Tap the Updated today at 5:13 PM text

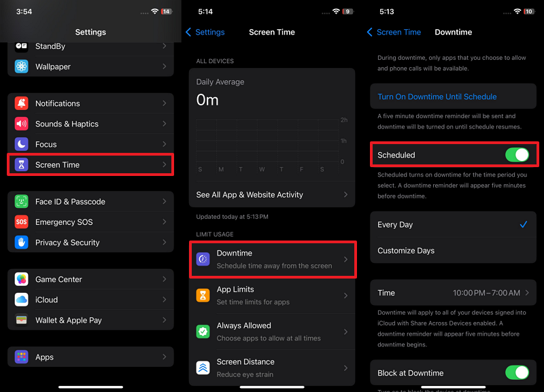[x=232, y=217]
